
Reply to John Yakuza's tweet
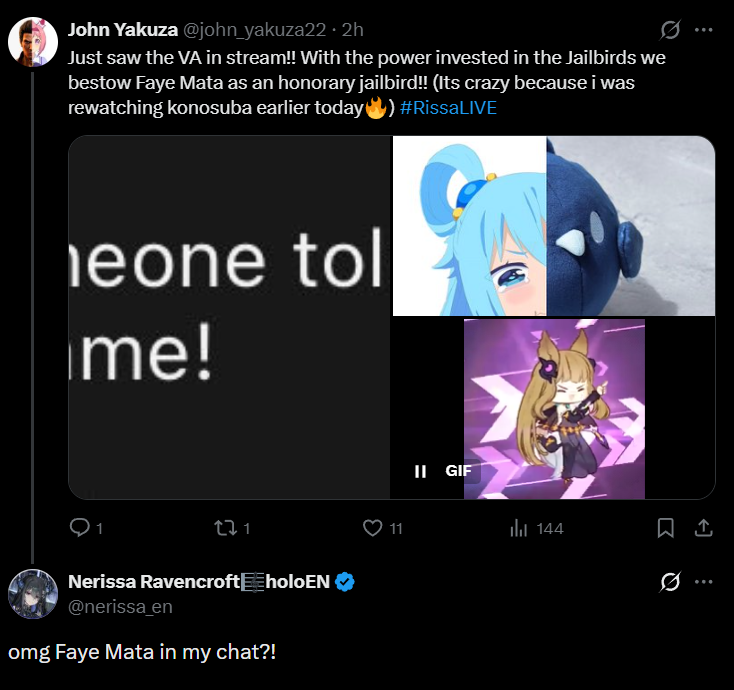[x=81, y=528]
